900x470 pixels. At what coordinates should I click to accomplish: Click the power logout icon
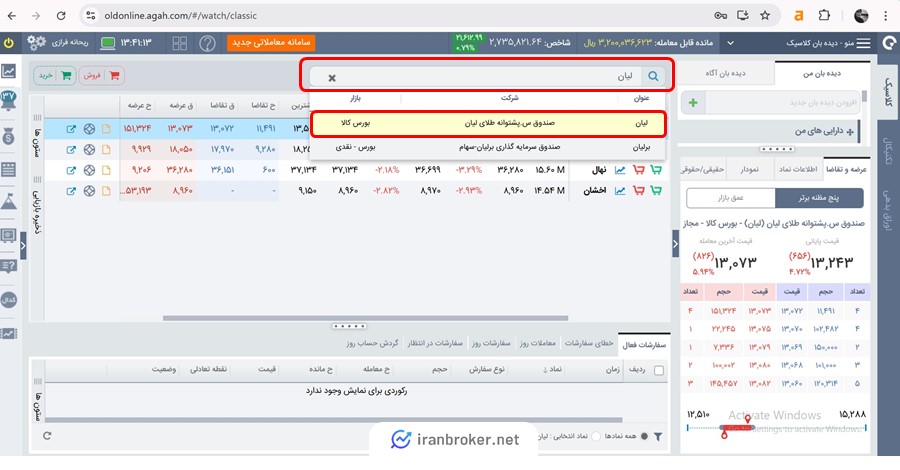[x=9, y=43]
